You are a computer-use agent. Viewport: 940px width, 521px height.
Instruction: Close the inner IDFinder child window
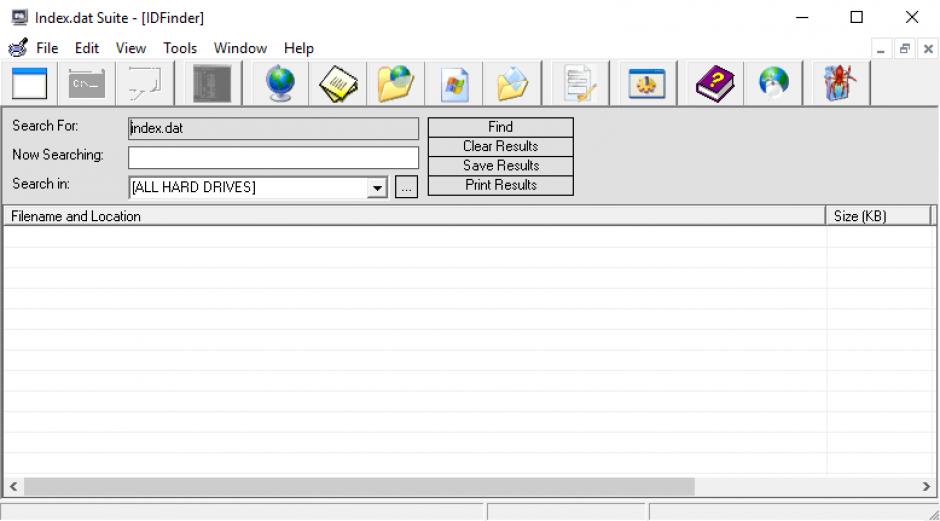[x=928, y=49]
